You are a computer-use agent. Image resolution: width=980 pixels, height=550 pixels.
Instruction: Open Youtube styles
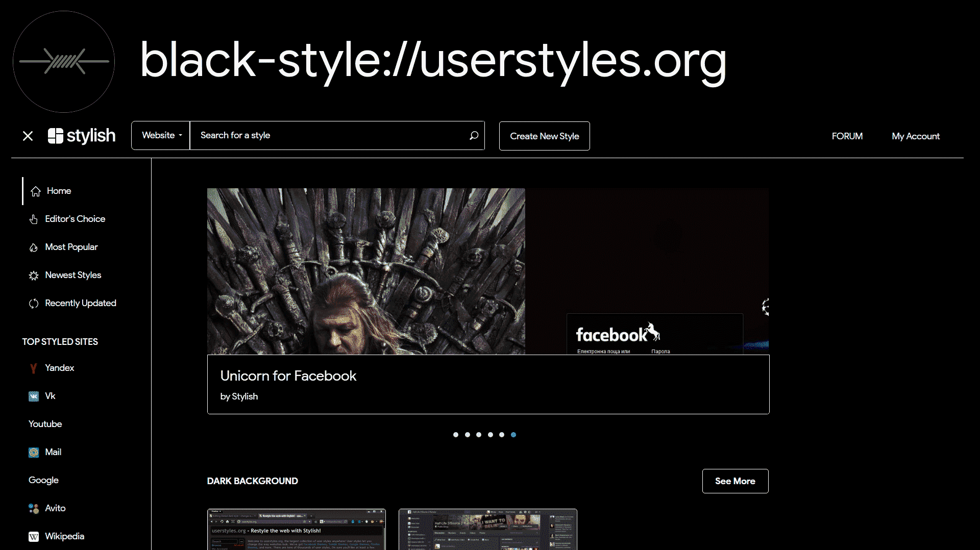pyautogui.click(x=45, y=424)
